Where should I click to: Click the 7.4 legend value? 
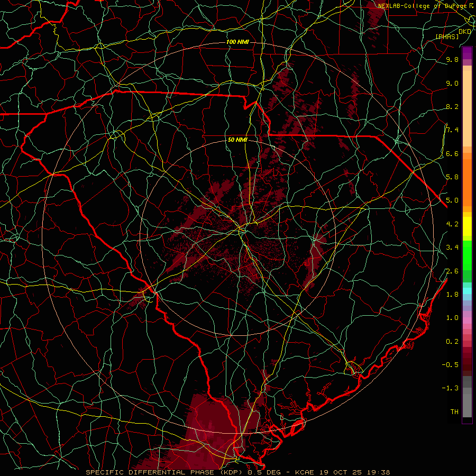tap(452, 130)
